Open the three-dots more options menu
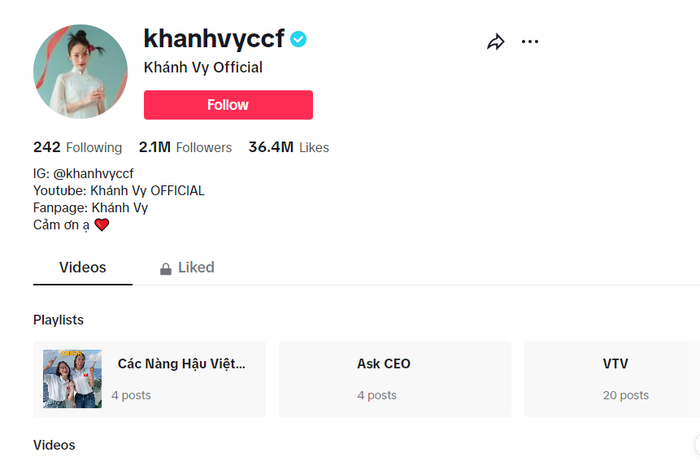This screenshot has width=700, height=466. point(530,42)
